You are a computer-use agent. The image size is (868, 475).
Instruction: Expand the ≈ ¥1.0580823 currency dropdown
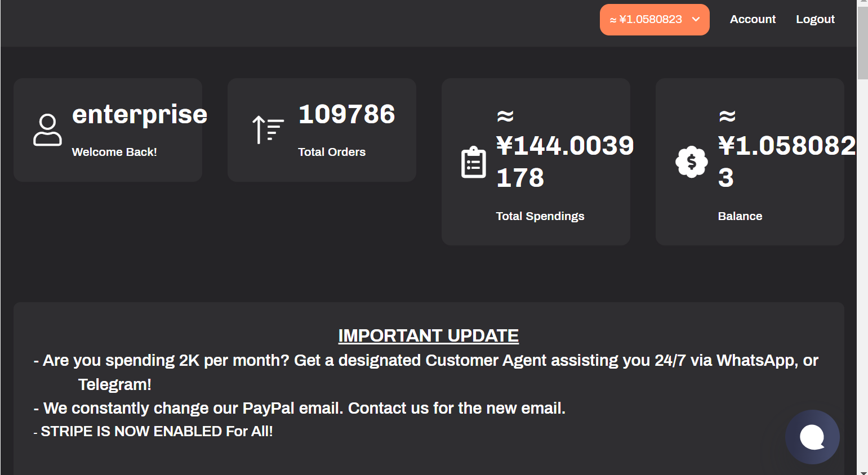[x=655, y=20]
